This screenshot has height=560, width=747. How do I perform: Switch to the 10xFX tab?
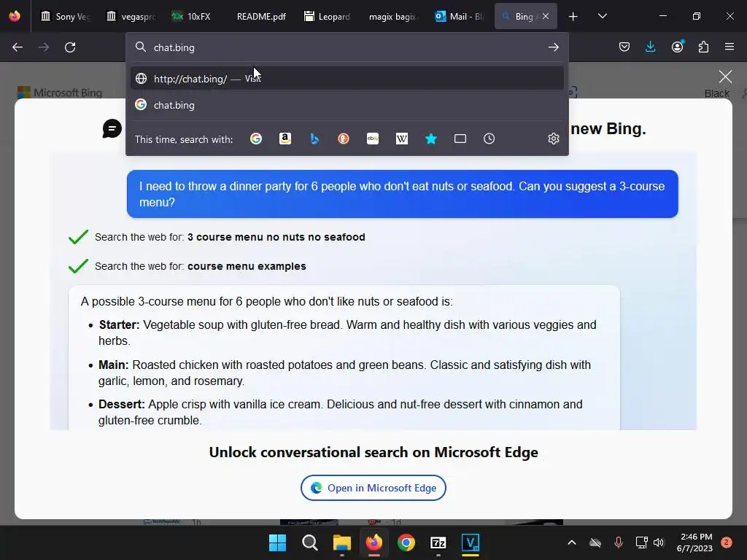[x=196, y=16]
